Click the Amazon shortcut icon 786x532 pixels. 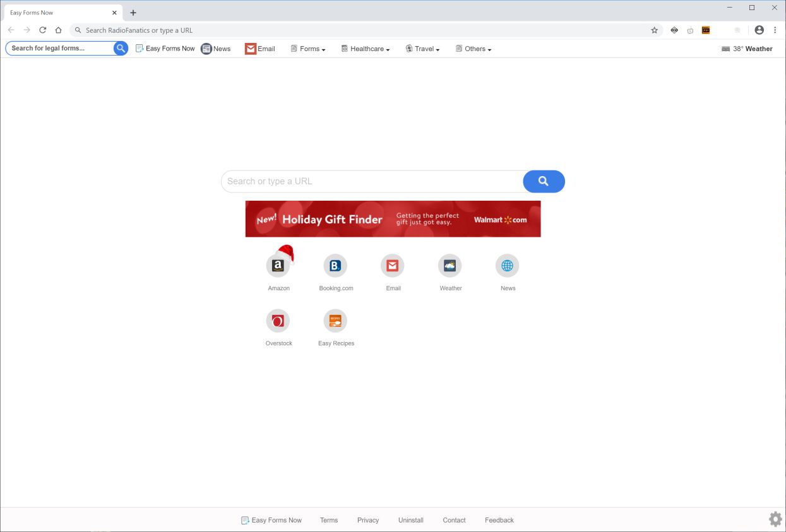(x=278, y=266)
